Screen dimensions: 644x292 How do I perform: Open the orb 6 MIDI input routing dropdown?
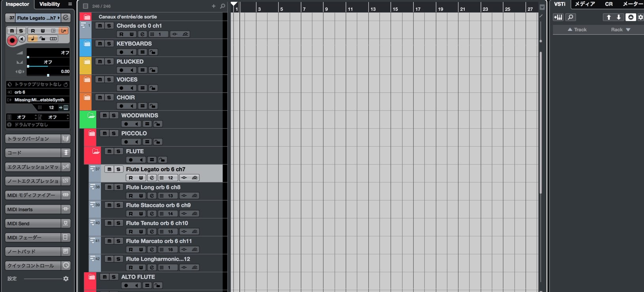(38, 92)
